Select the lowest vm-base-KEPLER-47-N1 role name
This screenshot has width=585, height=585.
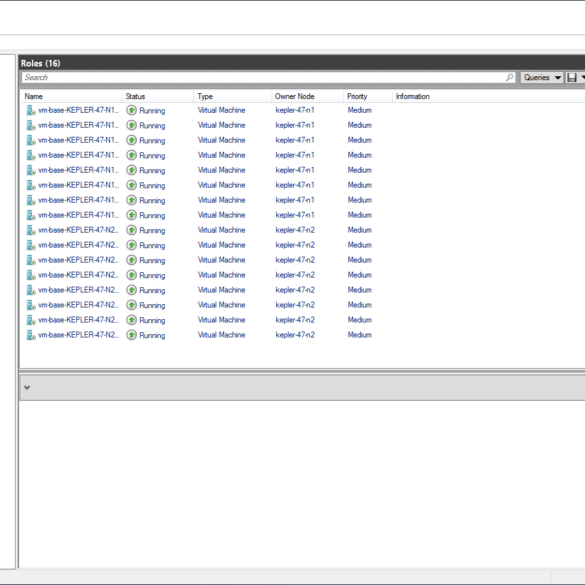tap(78, 215)
